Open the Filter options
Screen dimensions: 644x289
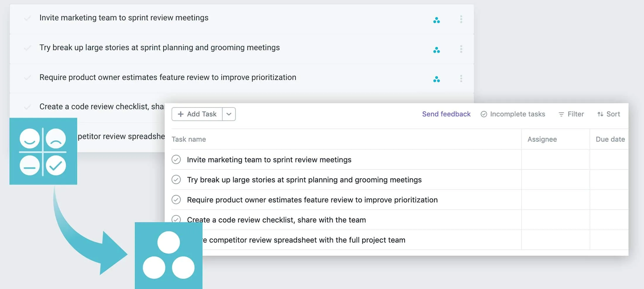(x=571, y=114)
